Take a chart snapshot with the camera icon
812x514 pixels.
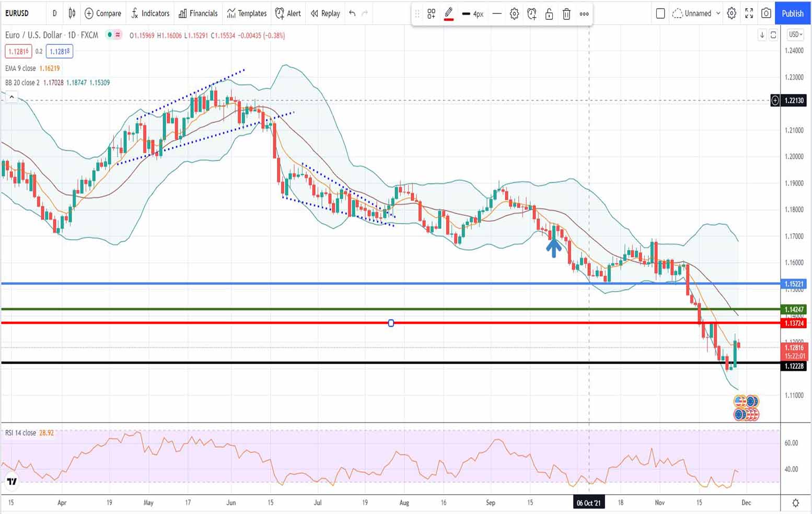click(x=766, y=14)
